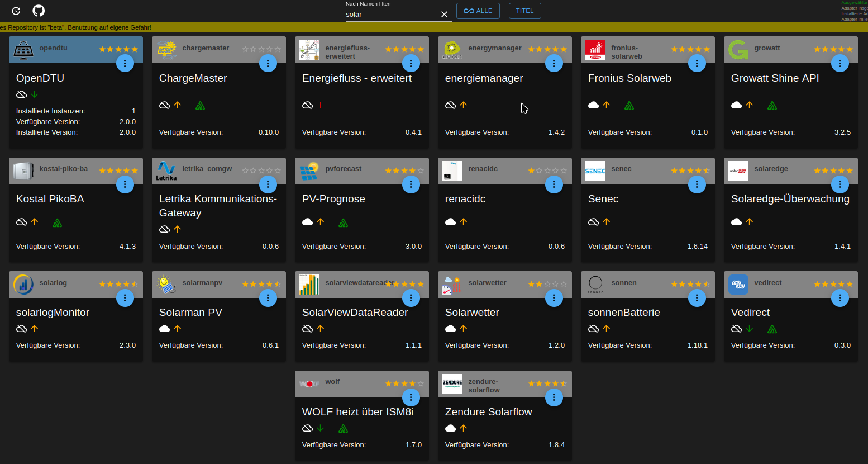Open the three-dot menu on Senec card
868x464 pixels.
pos(697,184)
